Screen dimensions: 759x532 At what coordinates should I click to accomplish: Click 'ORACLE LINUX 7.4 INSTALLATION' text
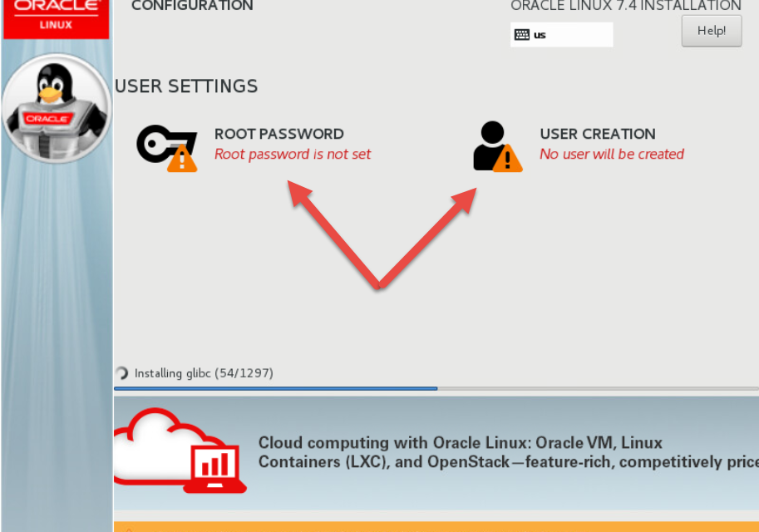(626, 6)
